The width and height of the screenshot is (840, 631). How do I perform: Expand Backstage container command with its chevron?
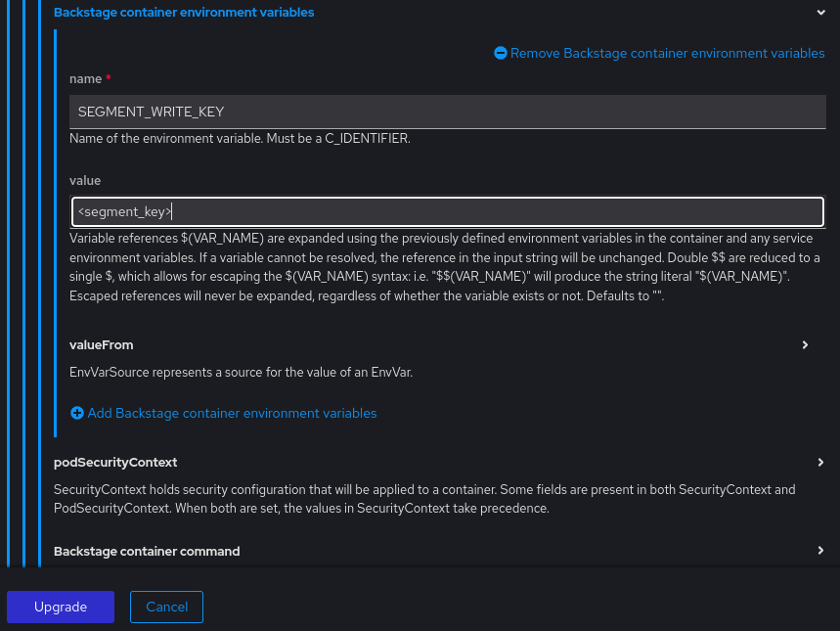tap(820, 551)
